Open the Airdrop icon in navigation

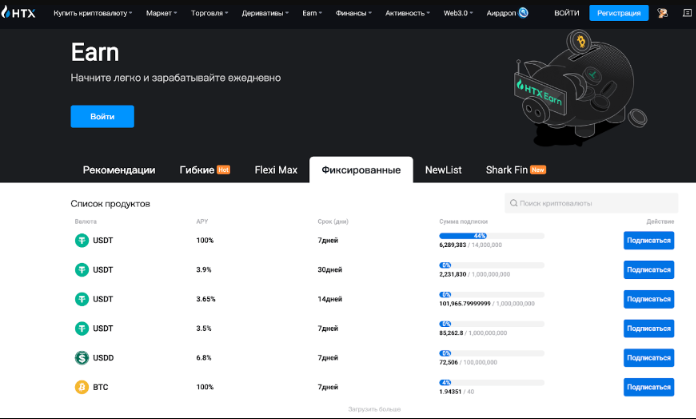tap(523, 13)
